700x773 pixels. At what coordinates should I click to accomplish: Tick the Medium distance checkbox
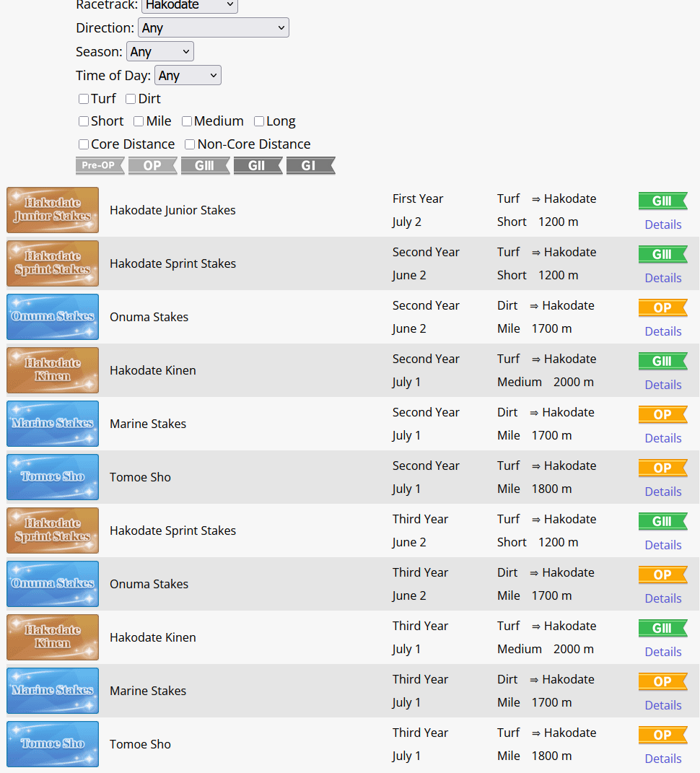click(187, 121)
